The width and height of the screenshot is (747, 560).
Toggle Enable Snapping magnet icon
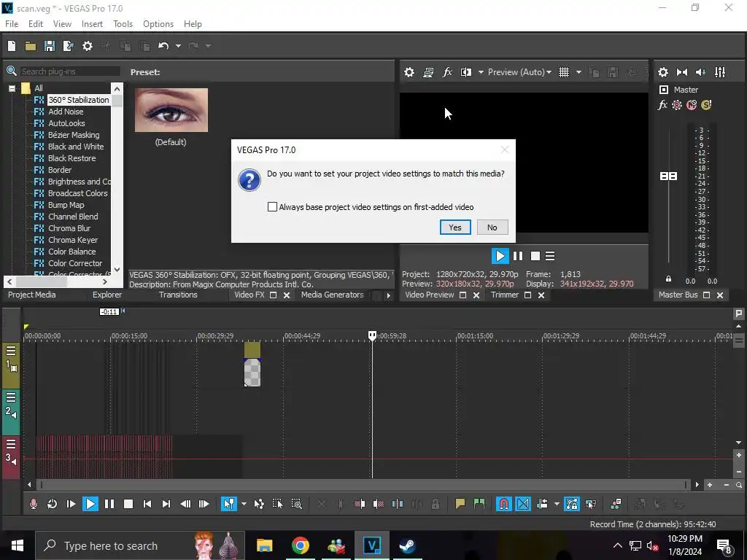(x=503, y=504)
